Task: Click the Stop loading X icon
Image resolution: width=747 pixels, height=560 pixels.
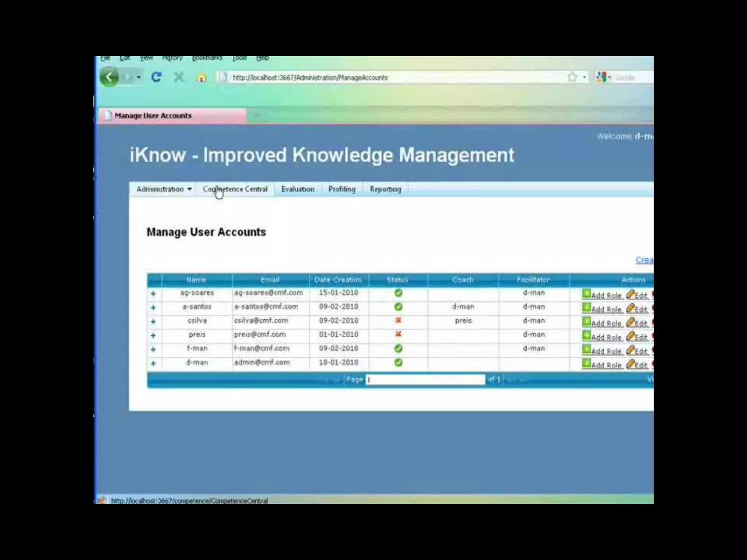Action: [x=179, y=77]
